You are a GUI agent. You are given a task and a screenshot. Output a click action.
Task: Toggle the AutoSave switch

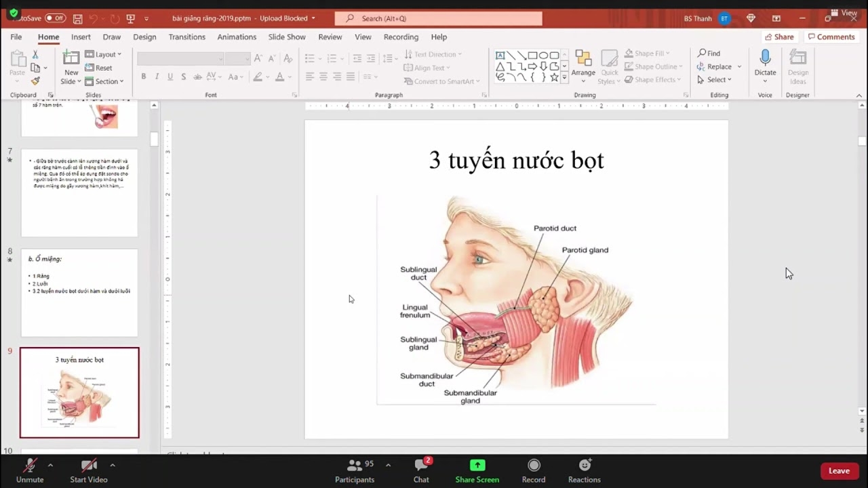pyautogui.click(x=55, y=18)
